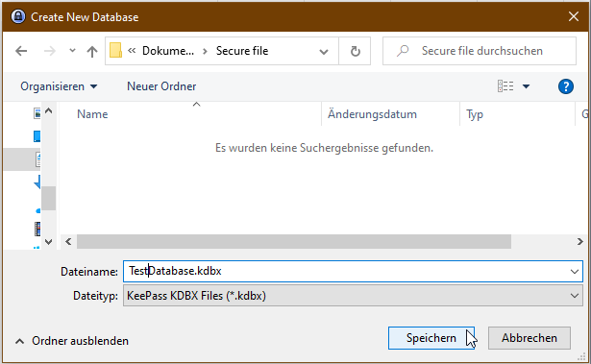Screen dimensions: 591x364
Task: Click the left horizontal scroll arrow
Action: [x=68, y=241]
